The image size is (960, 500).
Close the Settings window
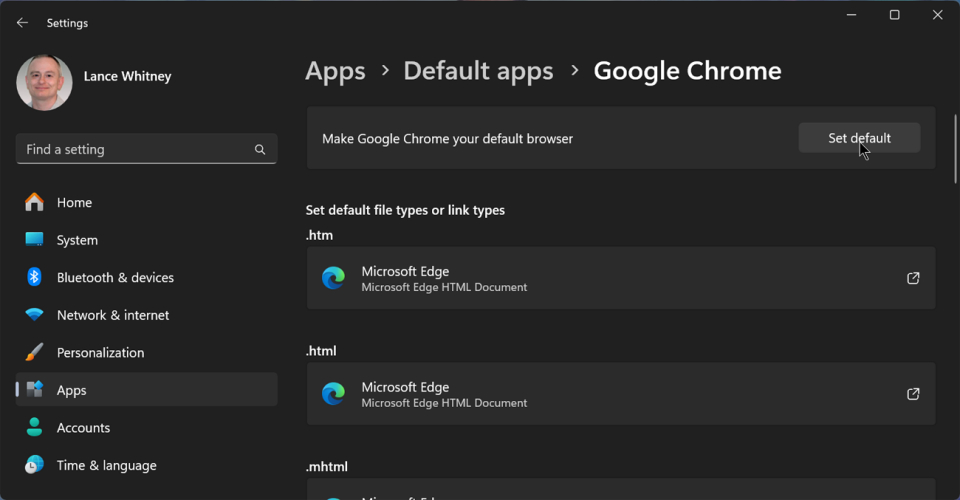tap(937, 15)
